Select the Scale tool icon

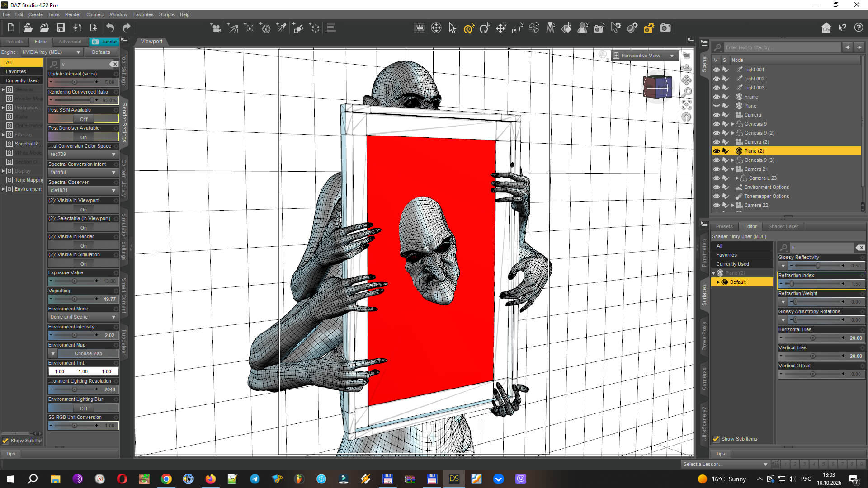518,28
